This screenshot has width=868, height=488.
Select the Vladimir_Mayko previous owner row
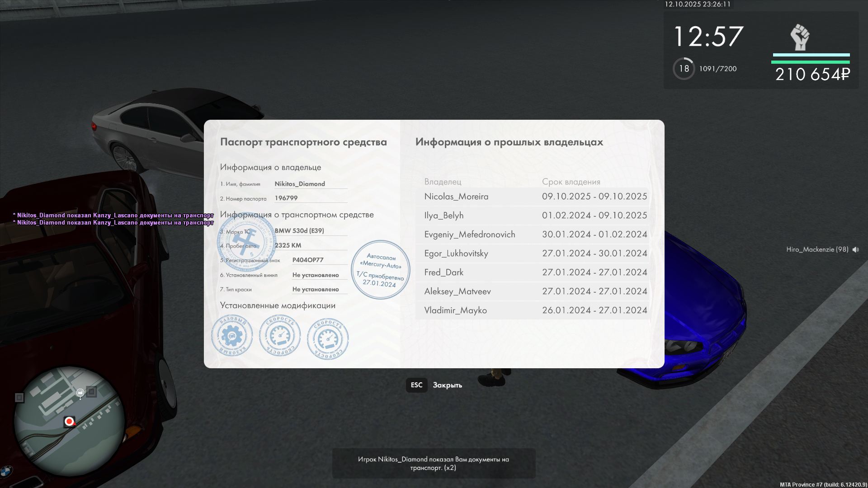(533, 310)
